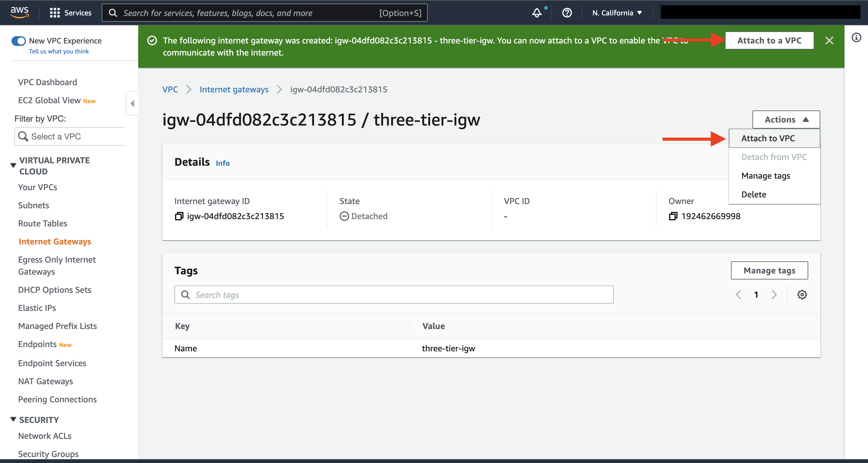Expand the VPC breadcrumb link
This screenshot has width=868, height=463.
(x=169, y=89)
